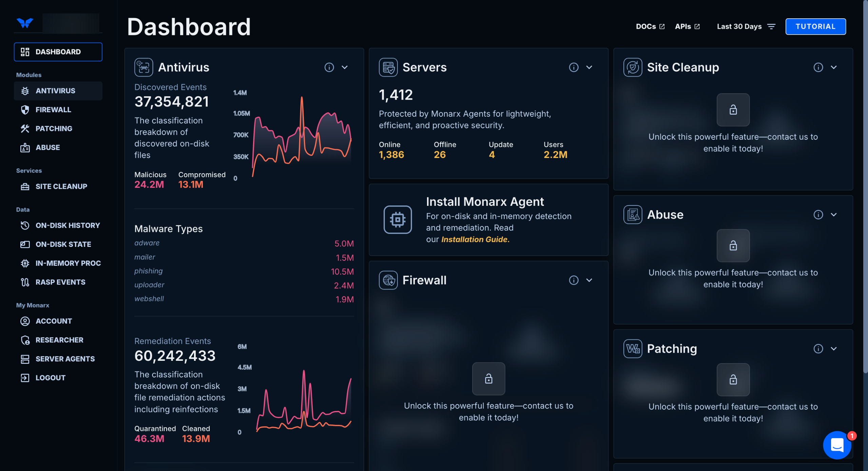
Task: Click the TUTORIAL button
Action: 815,26
